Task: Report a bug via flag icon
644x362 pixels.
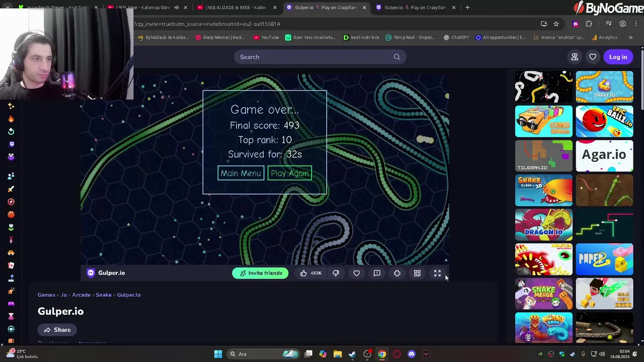Action: [x=377, y=273]
